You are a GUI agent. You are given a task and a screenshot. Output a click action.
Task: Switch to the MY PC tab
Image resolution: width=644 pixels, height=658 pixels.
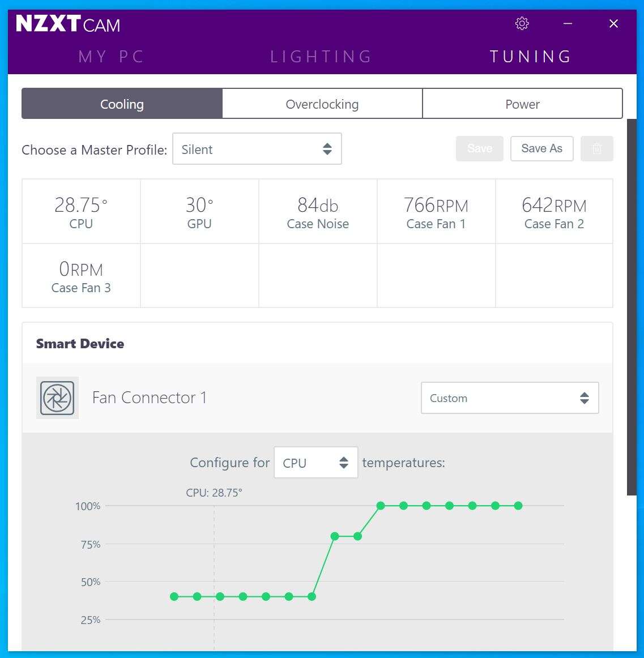[x=112, y=57]
